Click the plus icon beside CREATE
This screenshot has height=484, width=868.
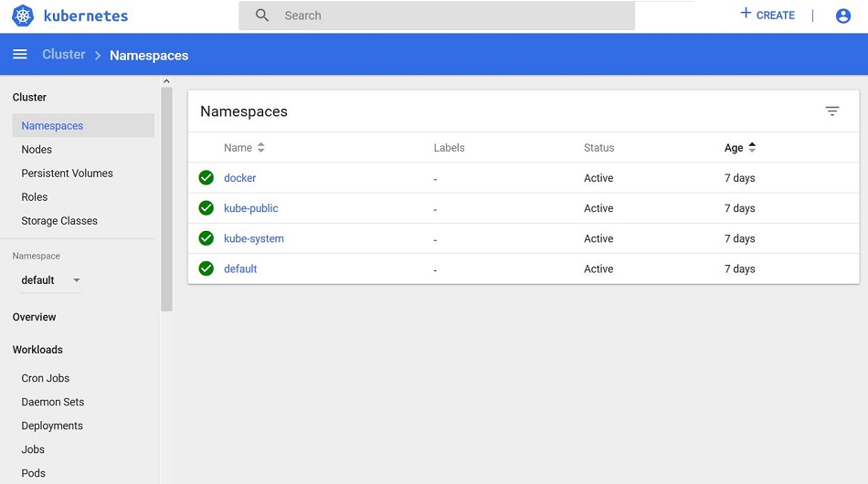(x=746, y=14)
